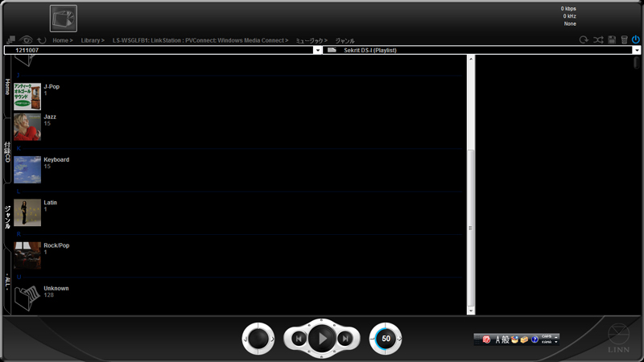Toggle KANA on IME language bar

click(x=547, y=342)
